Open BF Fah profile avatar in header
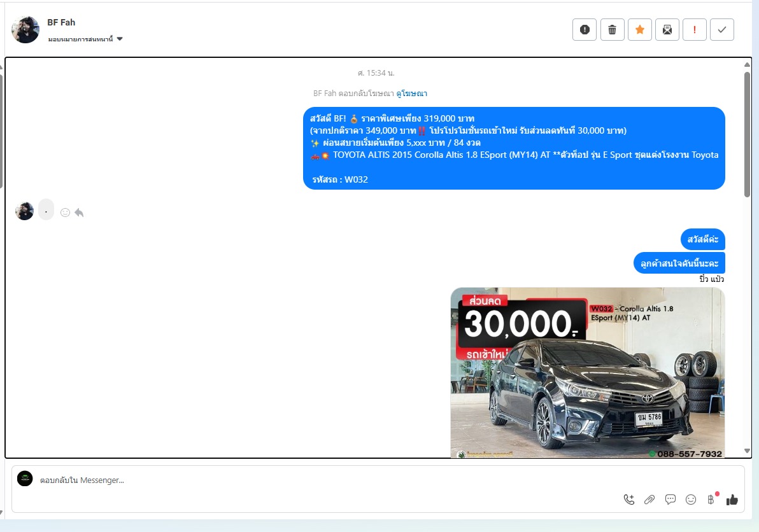This screenshot has width=759, height=532. [x=25, y=29]
